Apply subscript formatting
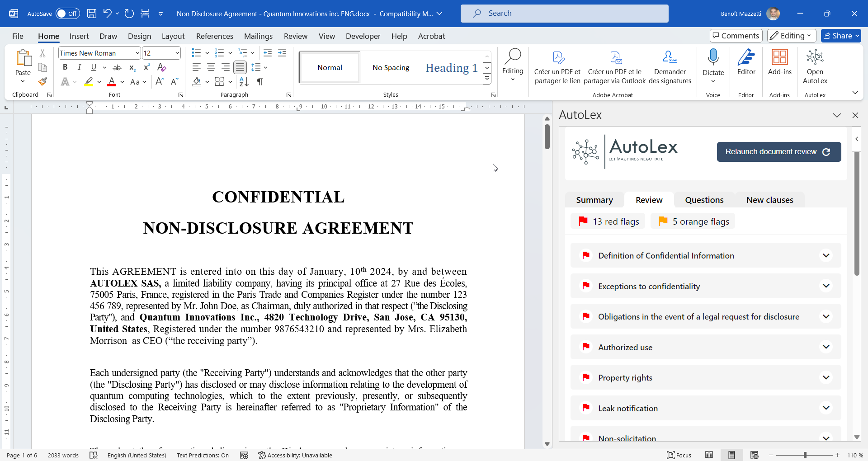 coord(132,67)
